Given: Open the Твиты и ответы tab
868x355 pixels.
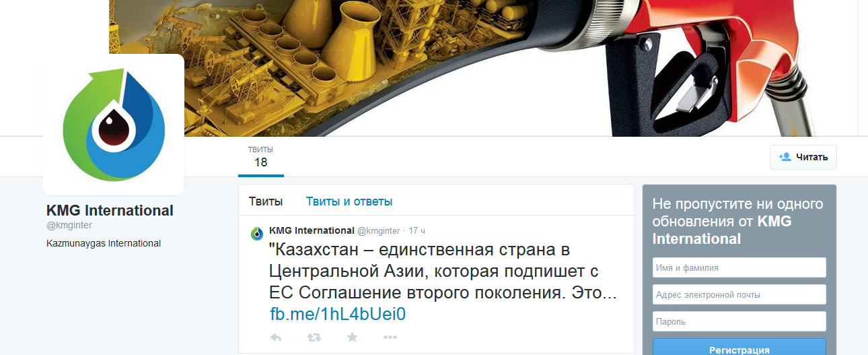Looking at the screenshot, I should pyautogui.click(x=349, y=201).
